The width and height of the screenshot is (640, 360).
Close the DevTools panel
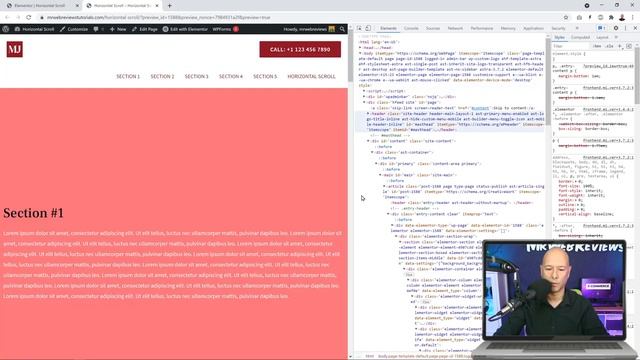tap(635, 28)
